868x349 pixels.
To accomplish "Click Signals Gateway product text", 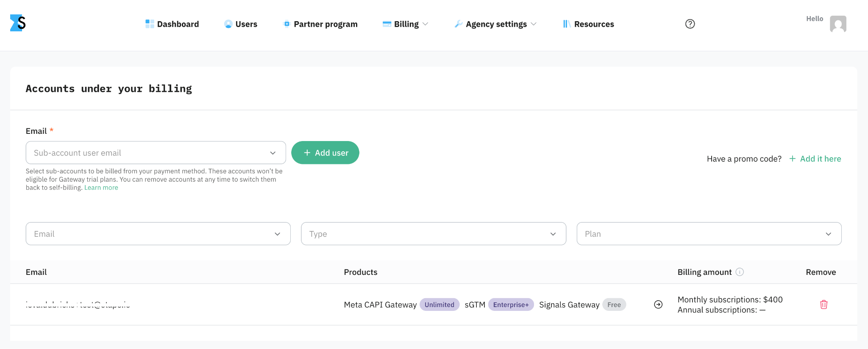I will point(569,305).
